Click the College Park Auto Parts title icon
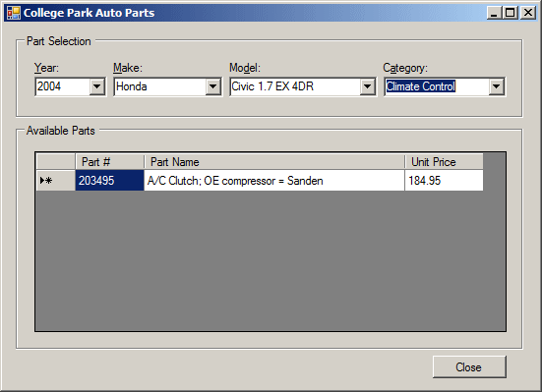Image resolution: width=542 pixels, height=392 pixels. point(14,13)
